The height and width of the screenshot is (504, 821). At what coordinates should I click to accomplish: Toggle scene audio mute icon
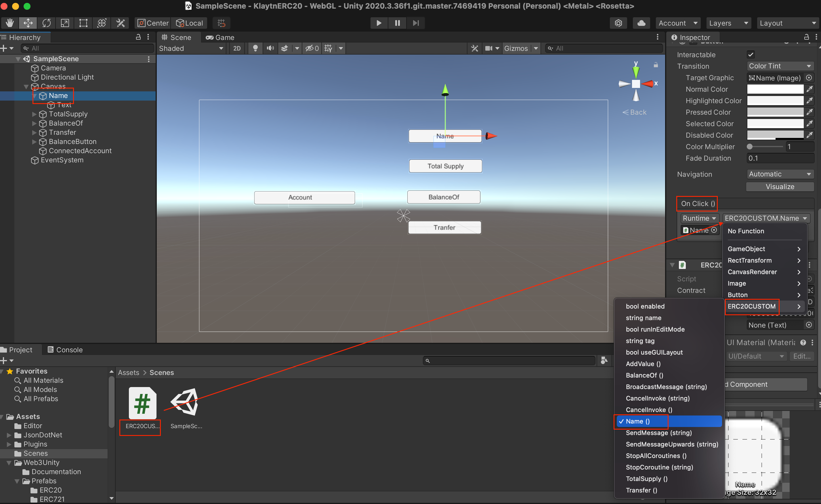click(270, 48)
